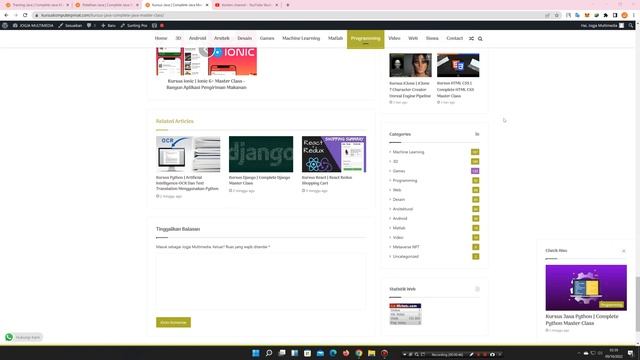Click the Statistik Web widget header icon

(477, 289)
